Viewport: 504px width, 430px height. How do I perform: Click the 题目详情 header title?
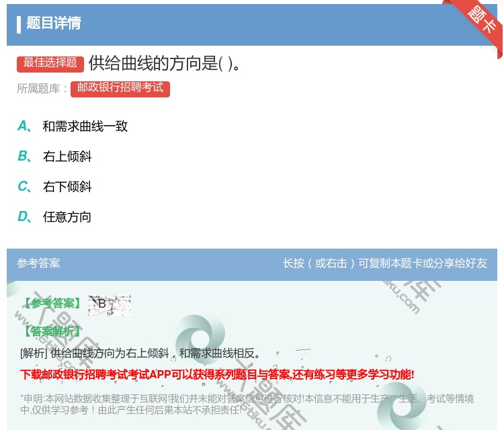pos(54,23)
